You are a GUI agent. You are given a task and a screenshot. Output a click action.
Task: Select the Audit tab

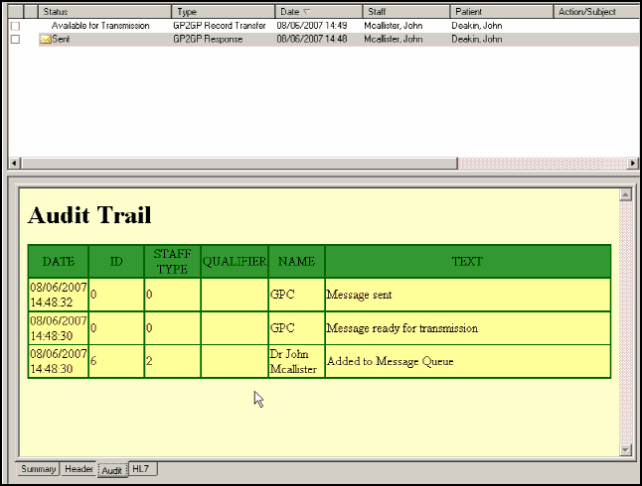point(112,470)
